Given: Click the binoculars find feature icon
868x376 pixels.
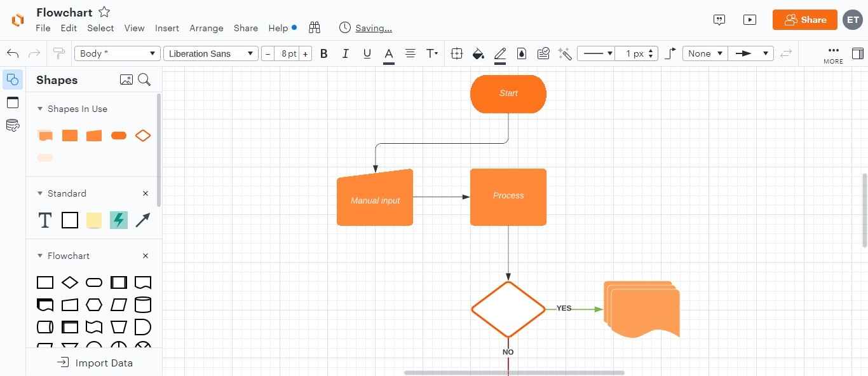Looking at the screenshot, I should coord(315,27).
